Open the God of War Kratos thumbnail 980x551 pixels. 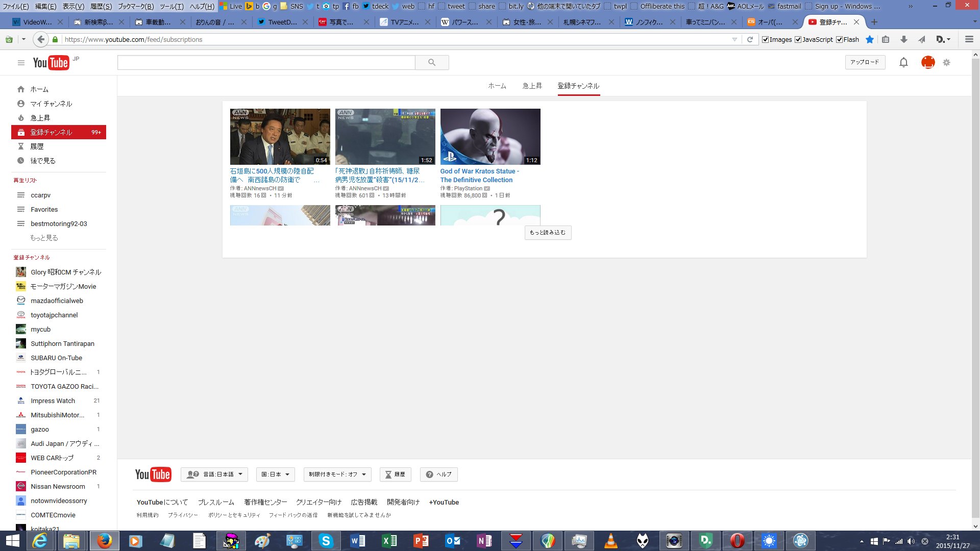[490, 136]
